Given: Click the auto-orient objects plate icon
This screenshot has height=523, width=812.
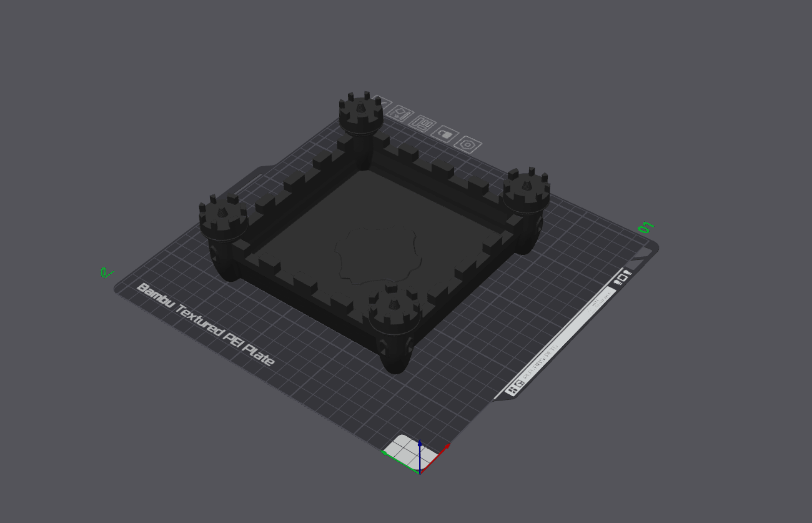Looking at the screenshot, I should click(400, 114).
